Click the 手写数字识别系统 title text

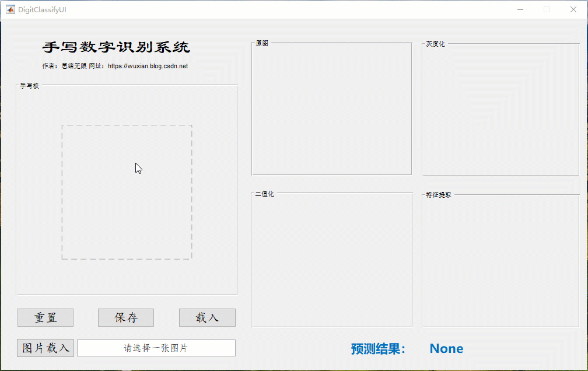pos(116,47)
